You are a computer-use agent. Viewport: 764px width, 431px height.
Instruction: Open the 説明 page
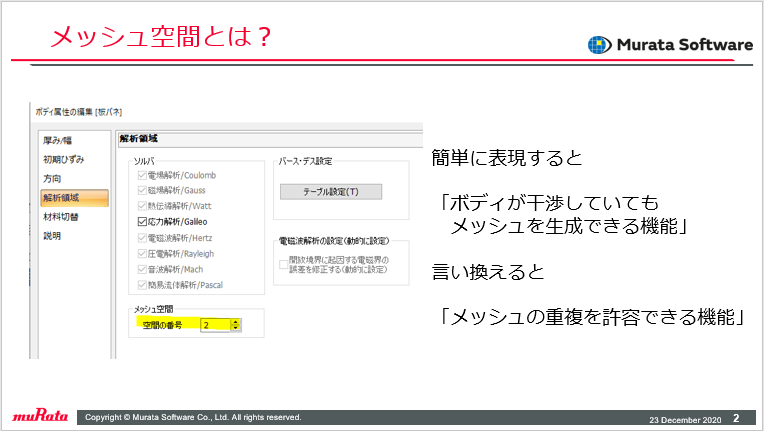[x=52, y=236]
